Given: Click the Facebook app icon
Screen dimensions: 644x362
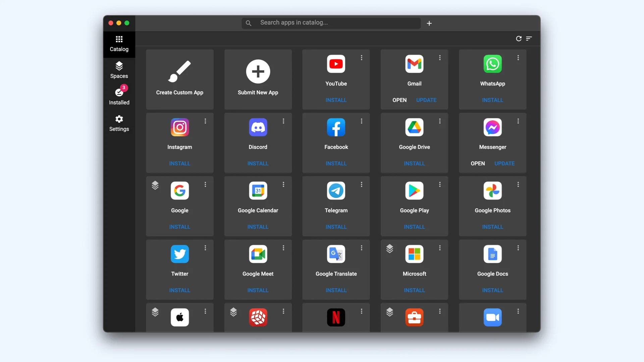Looking at the screenshot, I should tap(336, 127).
